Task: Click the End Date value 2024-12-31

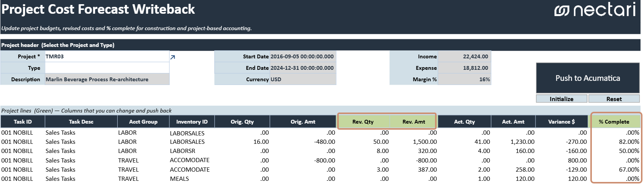Action: tap(303, 68)
